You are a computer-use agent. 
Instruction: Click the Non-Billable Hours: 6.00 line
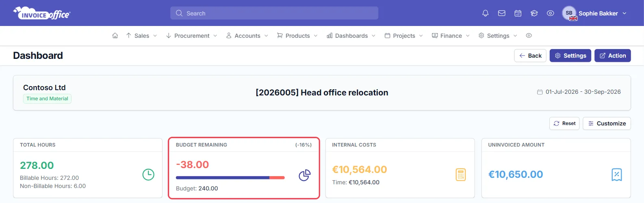53,186
